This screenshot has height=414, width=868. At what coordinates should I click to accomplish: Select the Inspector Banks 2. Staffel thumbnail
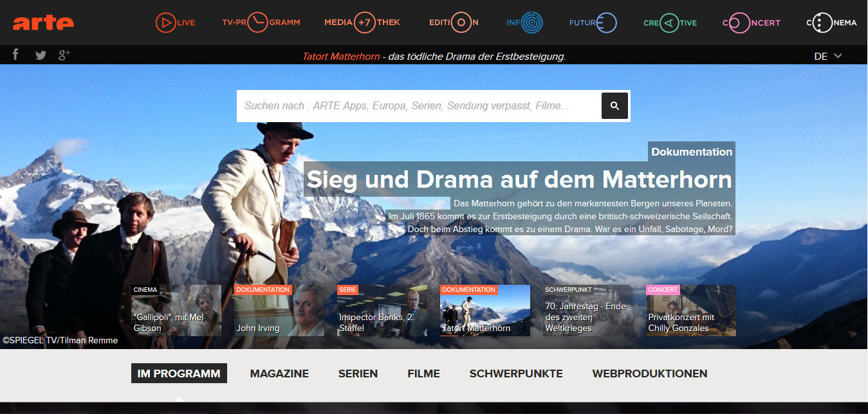tap(382, 310)
